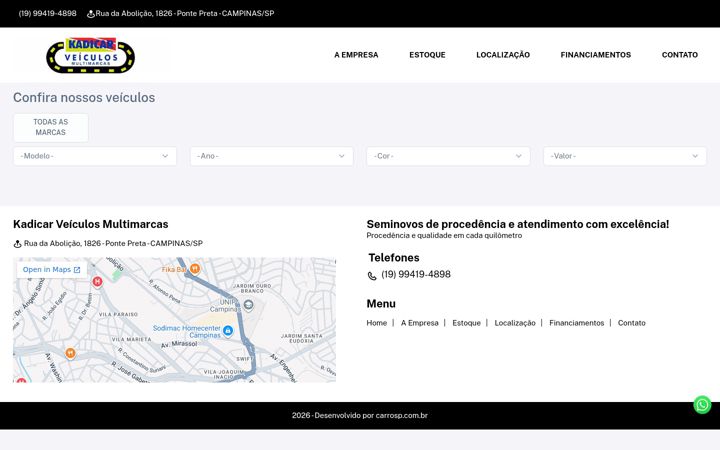The width and height of the screenshot is (720, 450).
Task: Click the address text above the map
Action: click(113, 243)
